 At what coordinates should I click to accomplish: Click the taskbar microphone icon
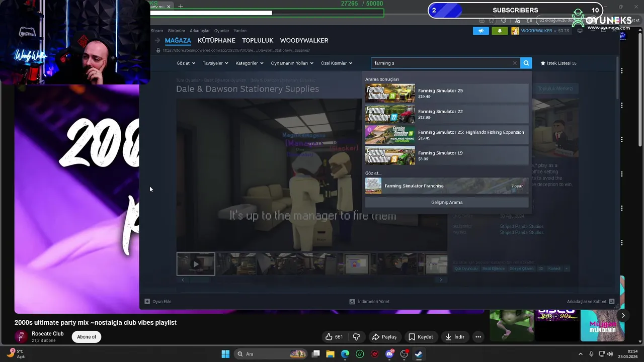[591, 354]
